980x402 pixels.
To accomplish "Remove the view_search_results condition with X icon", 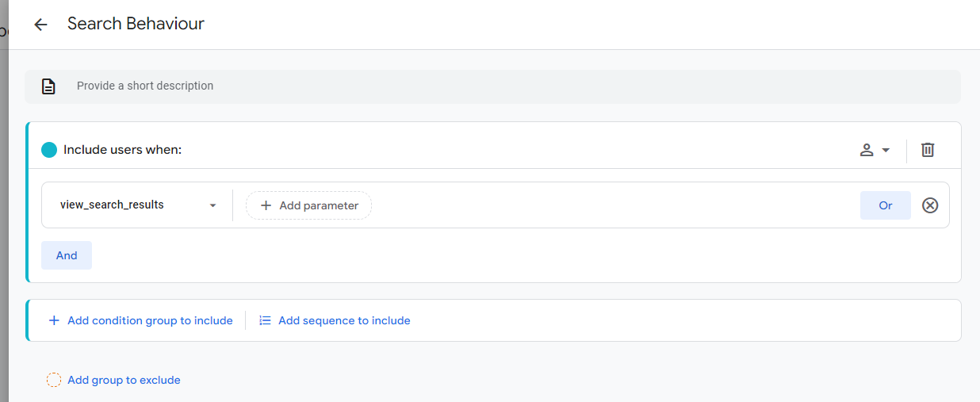I will [x=930, y=205].
